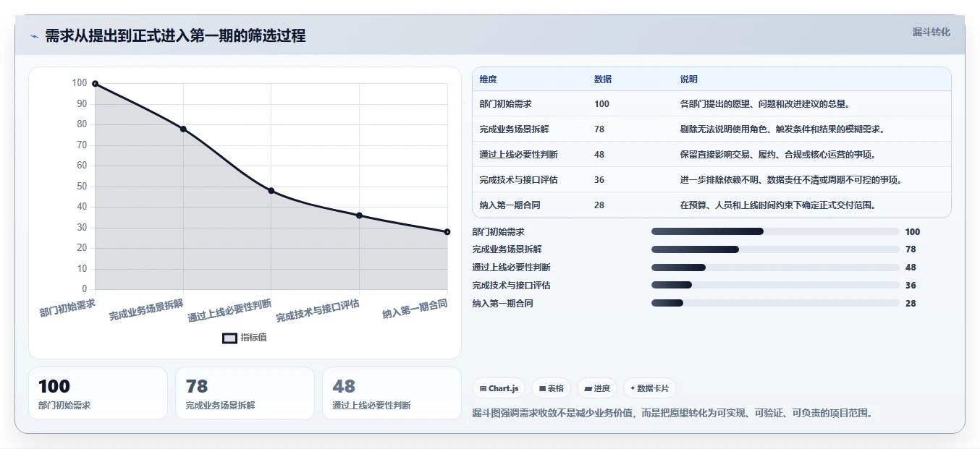Click x-axis label 通过上线必要性判断
The image size is (980, 449).
[x=229, y=309]
